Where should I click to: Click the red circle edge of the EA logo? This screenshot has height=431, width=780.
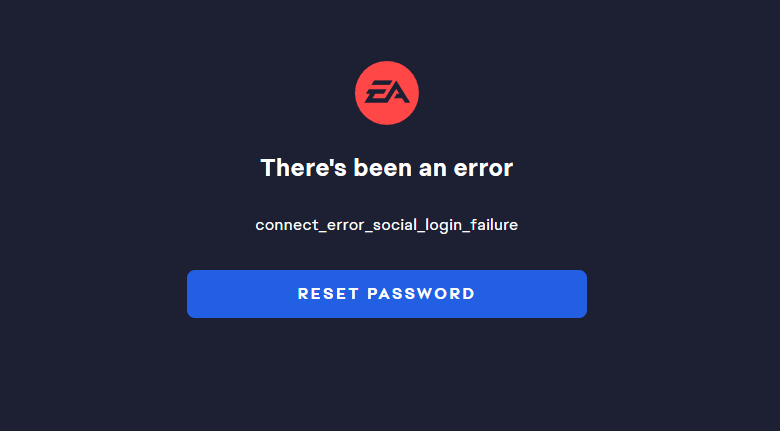[359, 93]
